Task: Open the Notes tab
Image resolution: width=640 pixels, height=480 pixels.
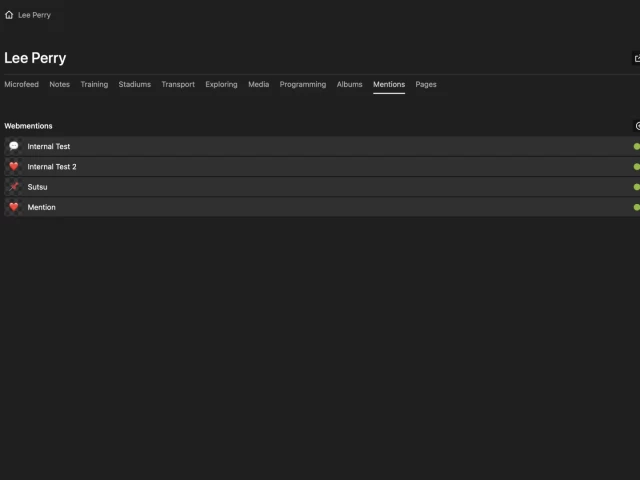Action: pos(60,85)
